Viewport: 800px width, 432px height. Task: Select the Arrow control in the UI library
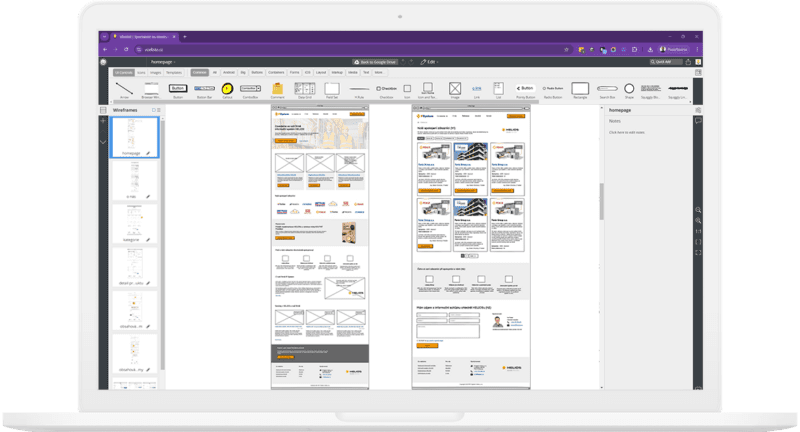click(123, 90)
